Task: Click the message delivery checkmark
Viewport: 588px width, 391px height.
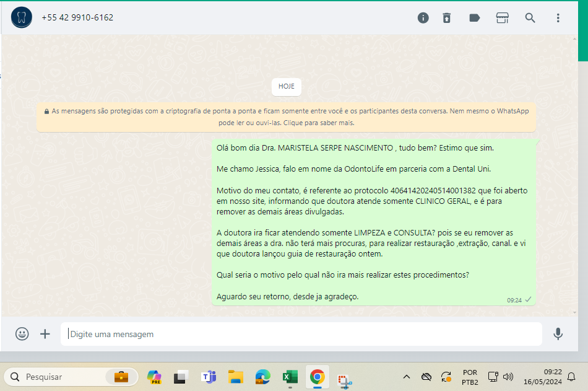Action: 528,299
